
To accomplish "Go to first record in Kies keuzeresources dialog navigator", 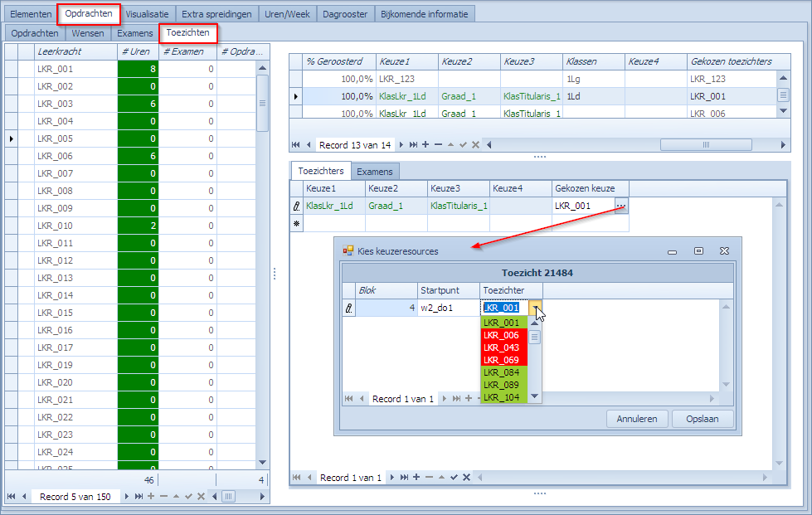I will coord(349,399).
